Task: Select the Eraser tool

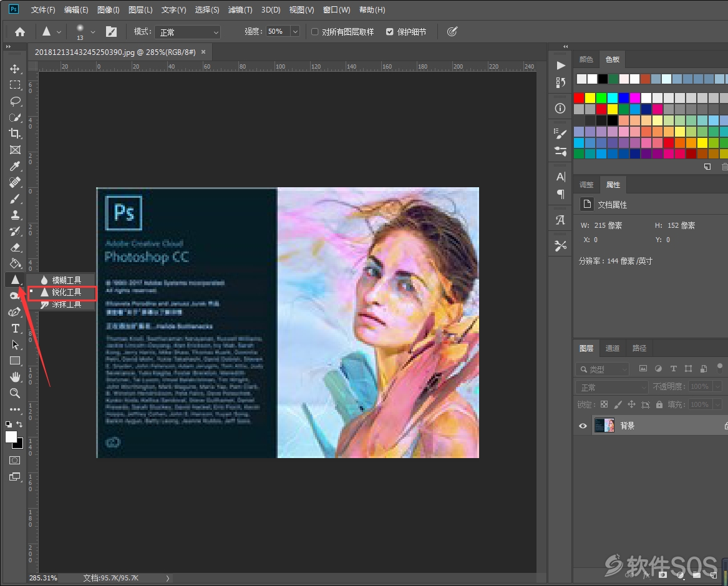Action: pos(15,248)
